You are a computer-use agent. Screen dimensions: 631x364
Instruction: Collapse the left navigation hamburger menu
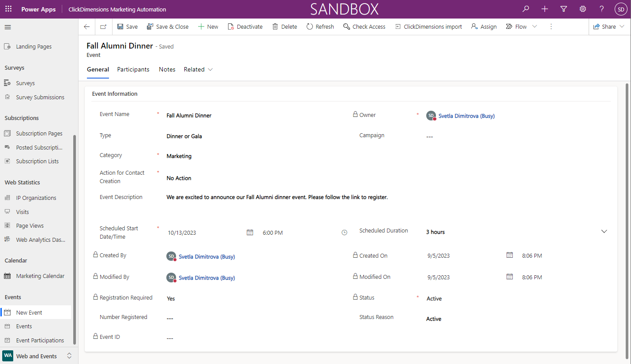(8, 27)
